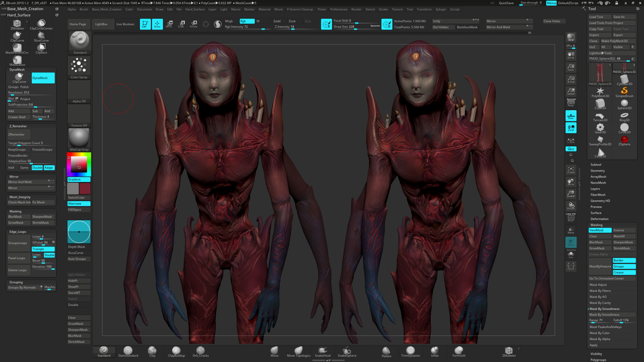Toggle the Gradient color option

point(79,179)
